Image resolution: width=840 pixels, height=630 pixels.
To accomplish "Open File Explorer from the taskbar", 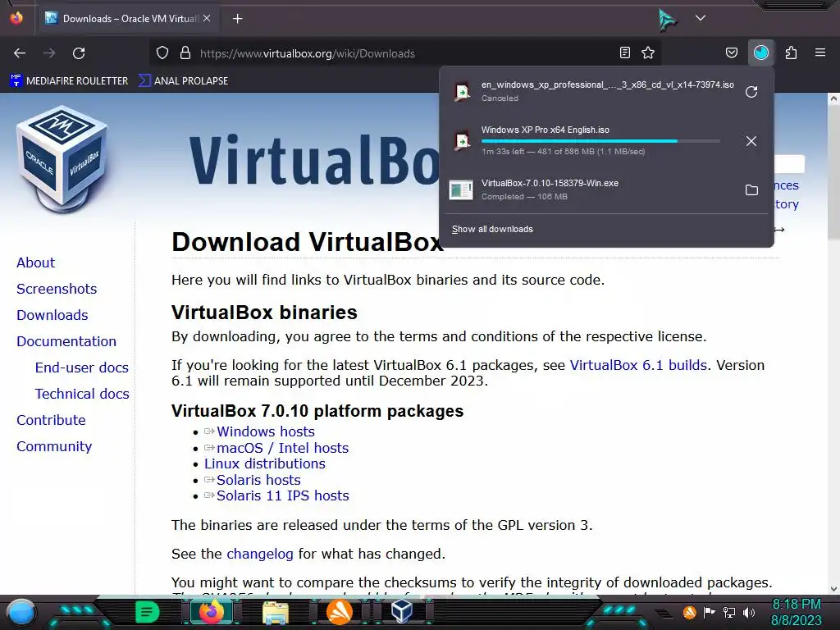I will point(276,612).
